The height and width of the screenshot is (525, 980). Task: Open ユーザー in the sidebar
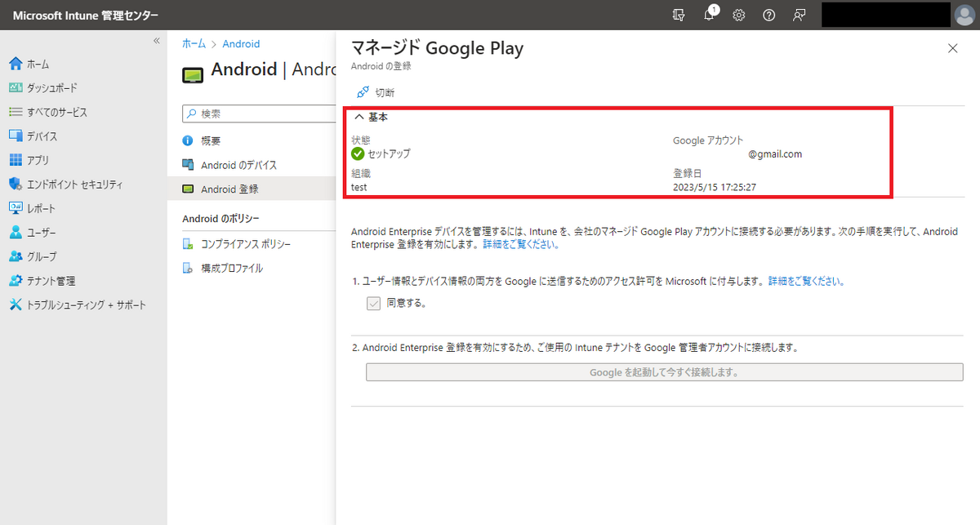(x=41, y=233)
